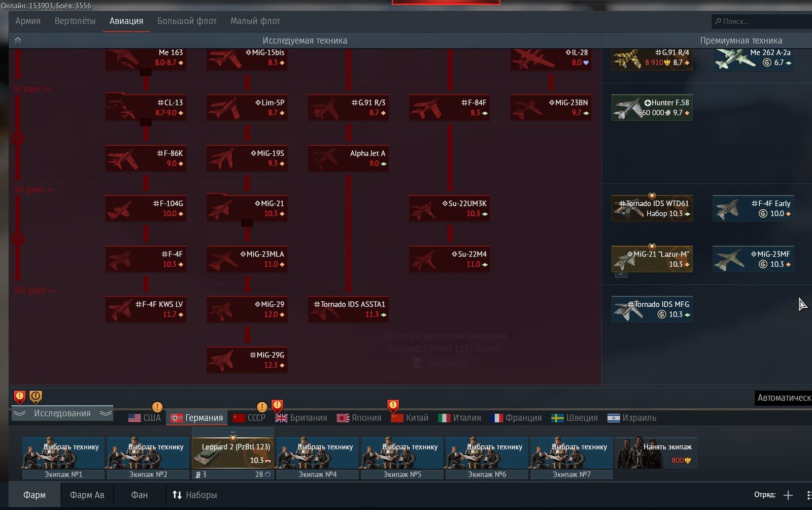Select MiG-23MLA aircraft card
Screen dimensions: 812x510
click(x=247, y=259)
